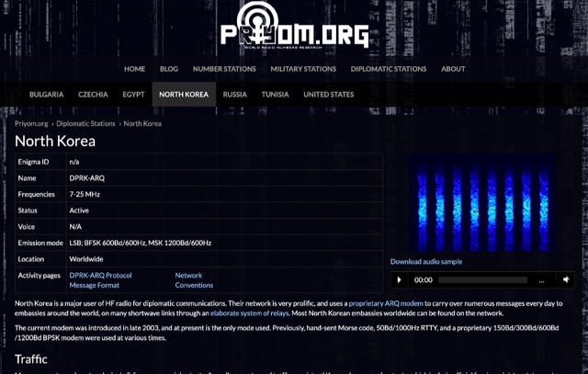Expand the Military Stations menu

click(x=303, y=69)
